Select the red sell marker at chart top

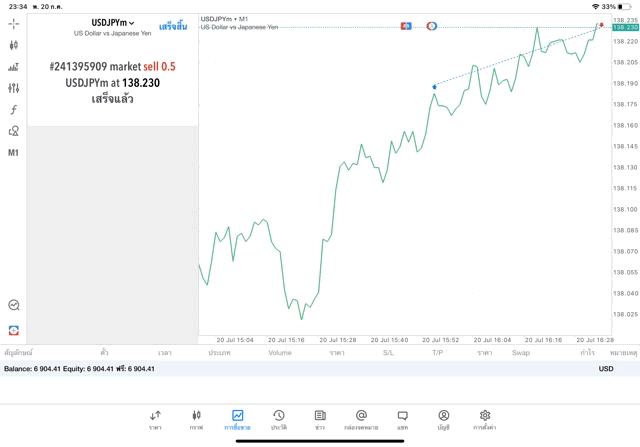click(x=601, y=25)
